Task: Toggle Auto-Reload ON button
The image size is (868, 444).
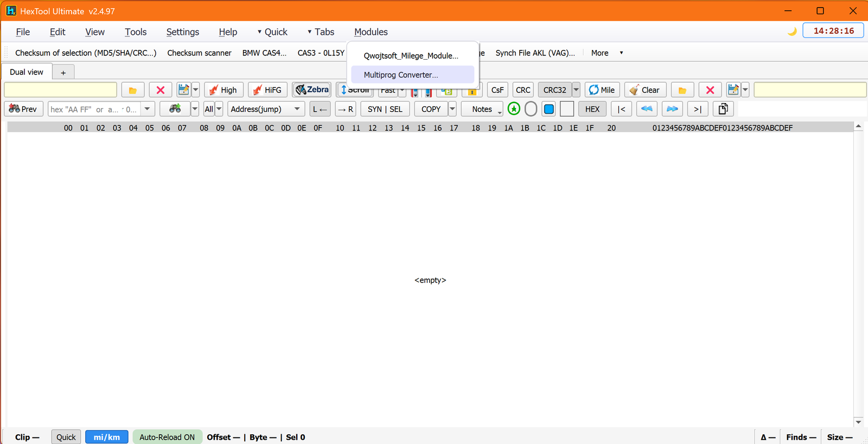Action: pos(167,437)
